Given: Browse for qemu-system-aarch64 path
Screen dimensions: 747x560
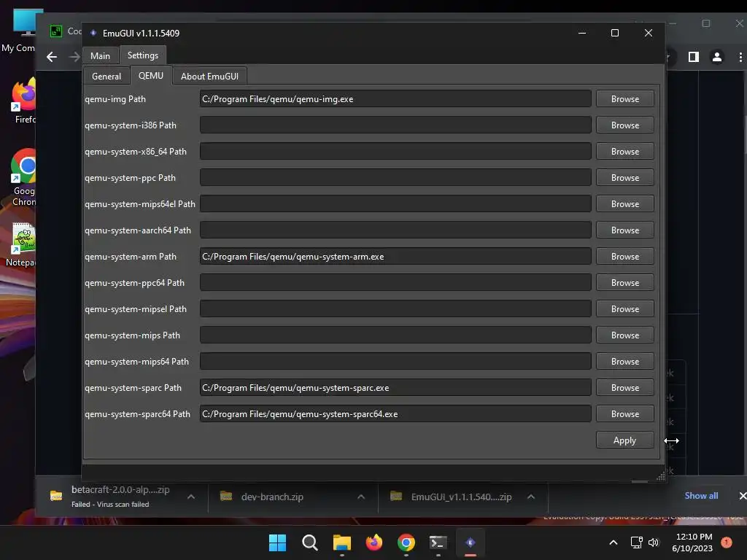Looking at the screenshot, I should tap(624, 230).
